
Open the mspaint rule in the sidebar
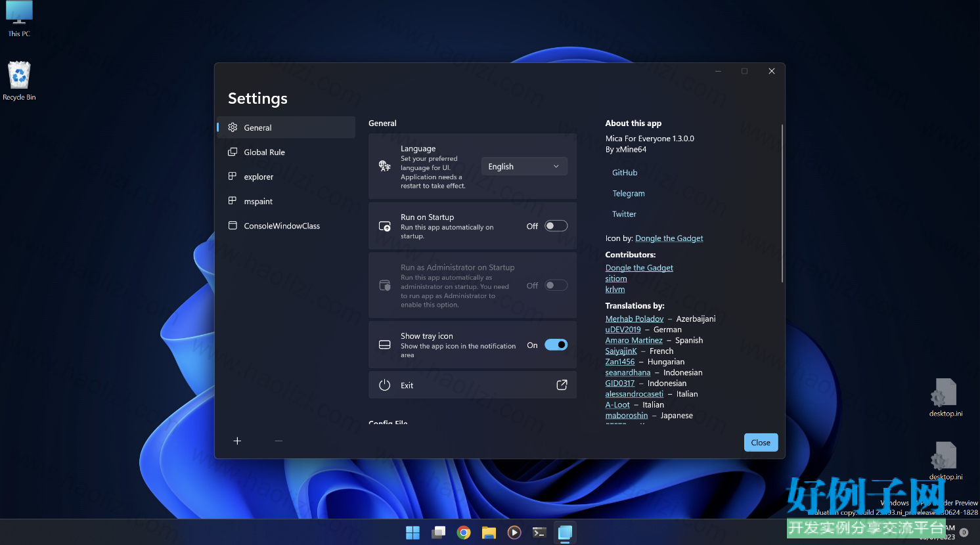pyautogui.click(x=286, y=202)
